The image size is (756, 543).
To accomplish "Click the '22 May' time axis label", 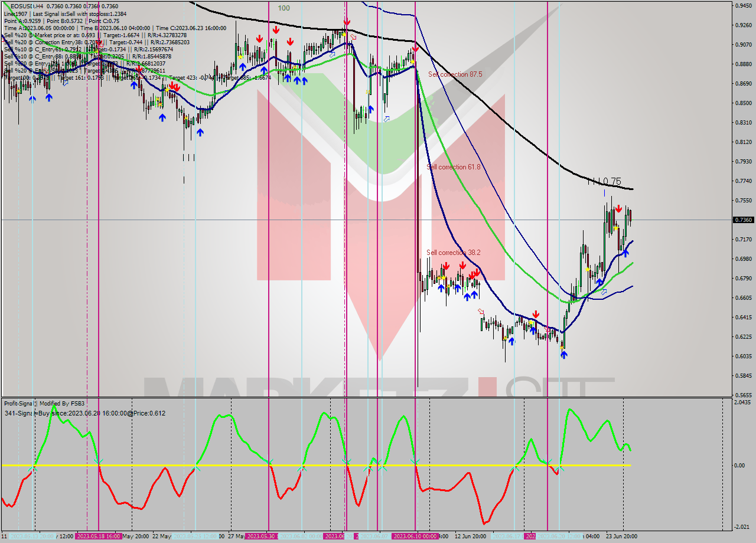I will (x=161, y=537).
